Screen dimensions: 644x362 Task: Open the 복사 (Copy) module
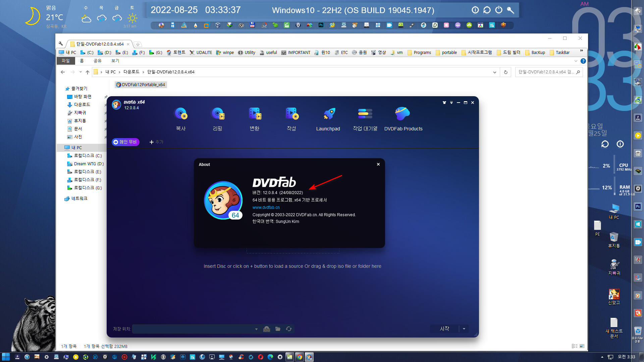pyautogui.click(x=181, y=119)
